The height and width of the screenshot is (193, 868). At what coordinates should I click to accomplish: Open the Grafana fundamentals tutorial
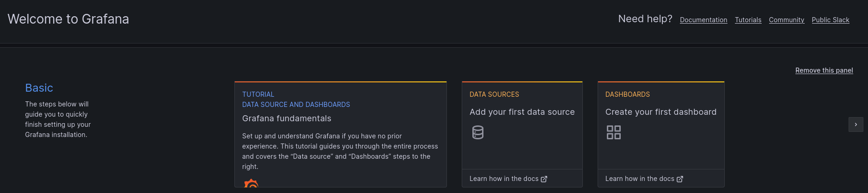point(287,118)
